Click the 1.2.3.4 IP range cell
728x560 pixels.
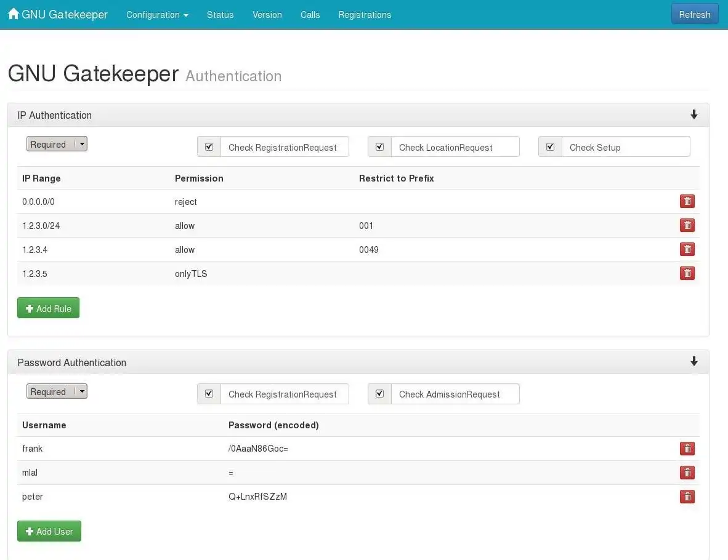pos(35,250)
